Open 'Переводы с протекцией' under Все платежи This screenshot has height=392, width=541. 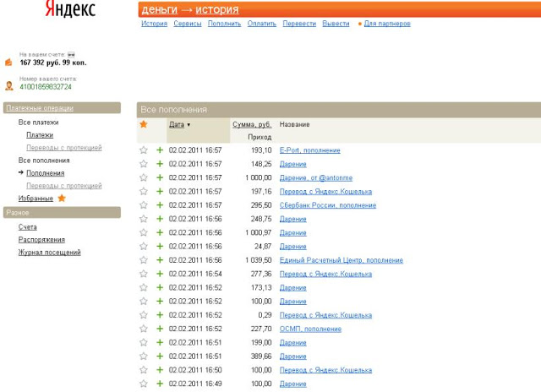pos(64,148)
